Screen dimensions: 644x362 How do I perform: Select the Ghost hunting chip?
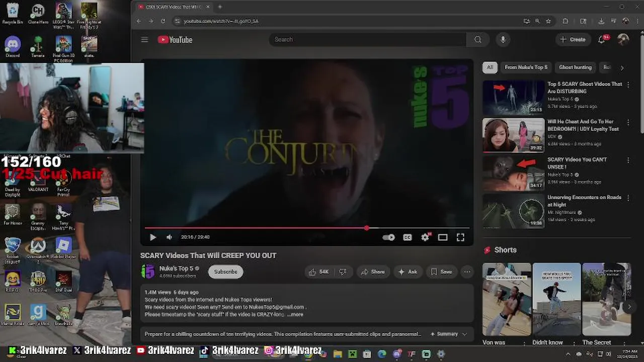575,67
